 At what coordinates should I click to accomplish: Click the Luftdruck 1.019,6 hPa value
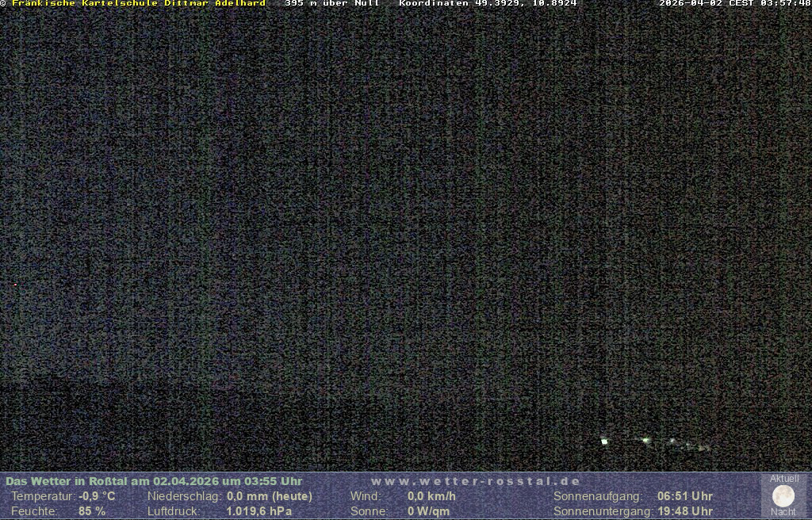pyautogui.click(x=259, y=511)
